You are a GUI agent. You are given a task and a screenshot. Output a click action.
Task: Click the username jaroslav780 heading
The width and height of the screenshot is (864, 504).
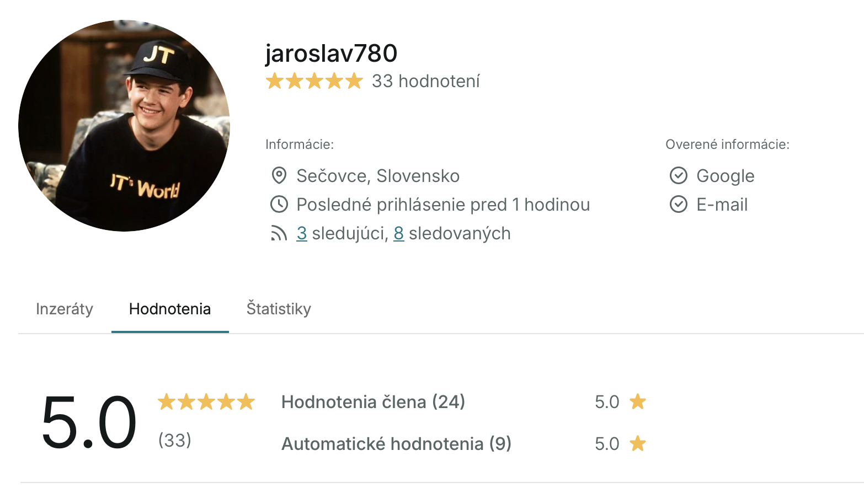pos(331,53)
